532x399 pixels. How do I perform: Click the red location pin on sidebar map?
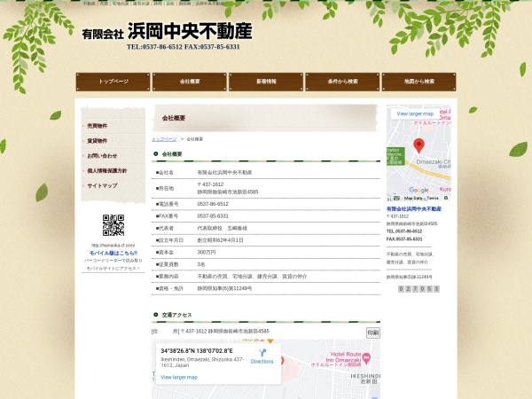click(x=419, y=145)
